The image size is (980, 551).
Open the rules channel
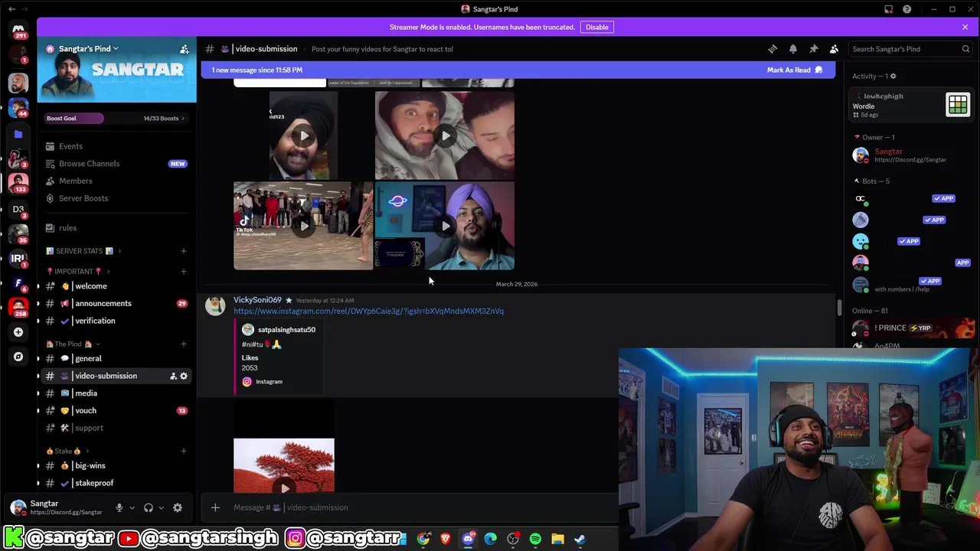point(116,228)
